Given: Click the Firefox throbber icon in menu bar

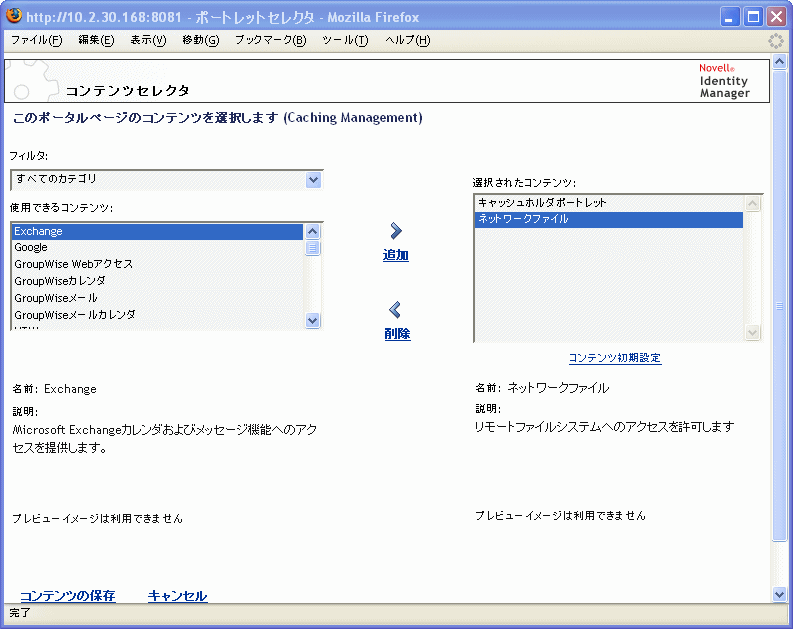Looking at the screenshot, I should (x=775, y=41).
